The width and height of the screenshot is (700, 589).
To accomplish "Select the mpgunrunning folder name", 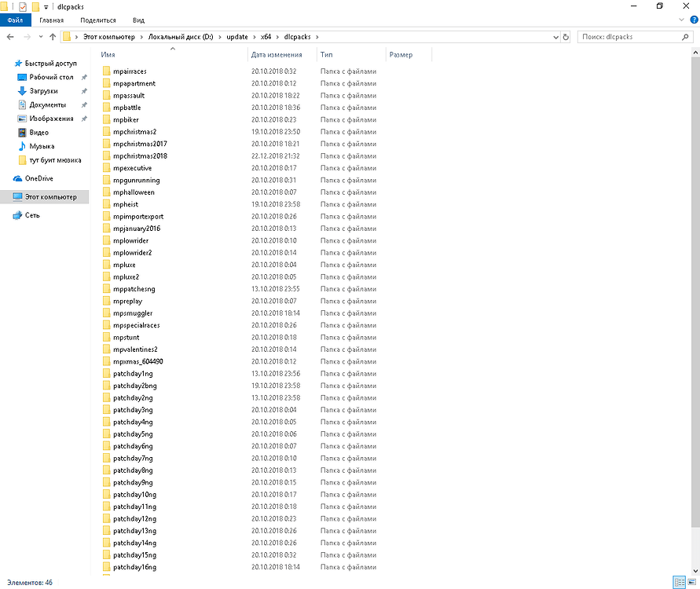I will pyautogui.click(x=136, y=181).
